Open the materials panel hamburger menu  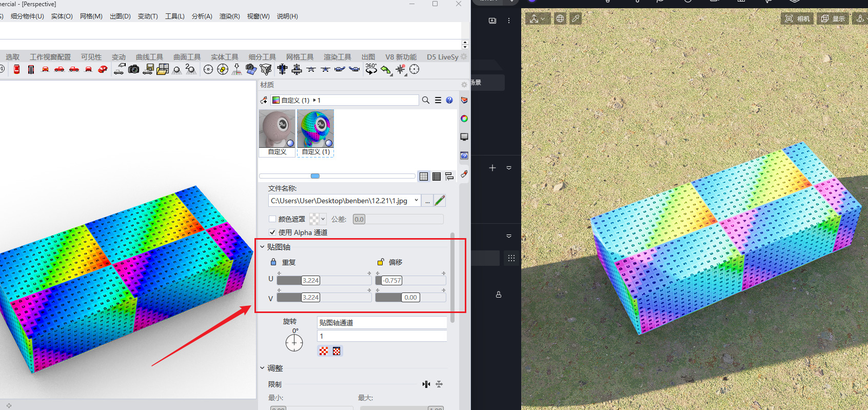point(438,101)
